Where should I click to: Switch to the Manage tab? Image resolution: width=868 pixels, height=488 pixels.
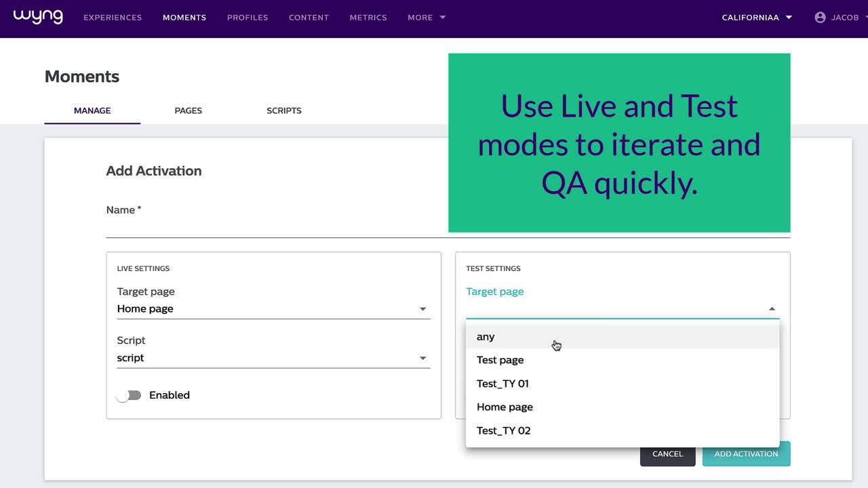click(92, 110)
